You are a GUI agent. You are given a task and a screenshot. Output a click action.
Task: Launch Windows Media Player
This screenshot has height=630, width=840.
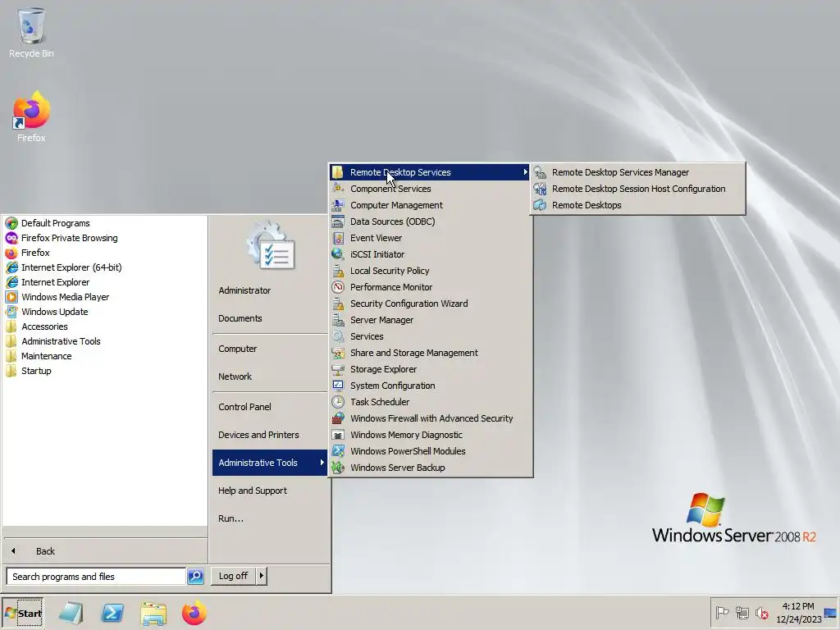point(104,297)
